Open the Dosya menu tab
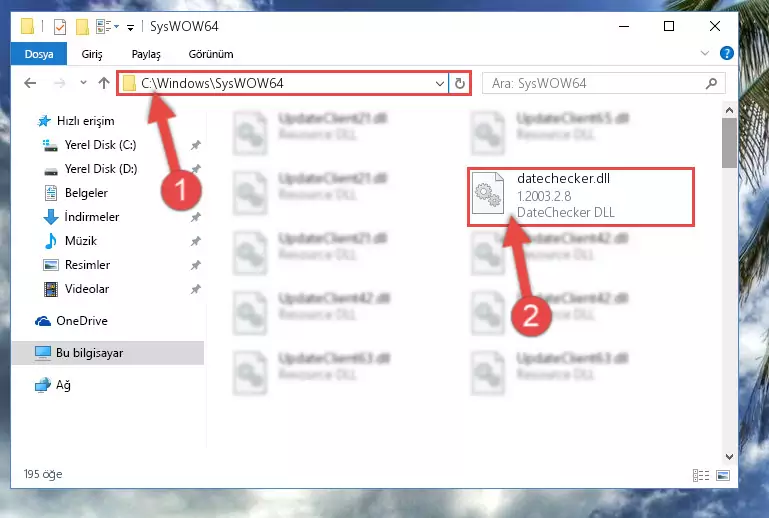Viewport: 769px width, 518px height. (39, 54)
